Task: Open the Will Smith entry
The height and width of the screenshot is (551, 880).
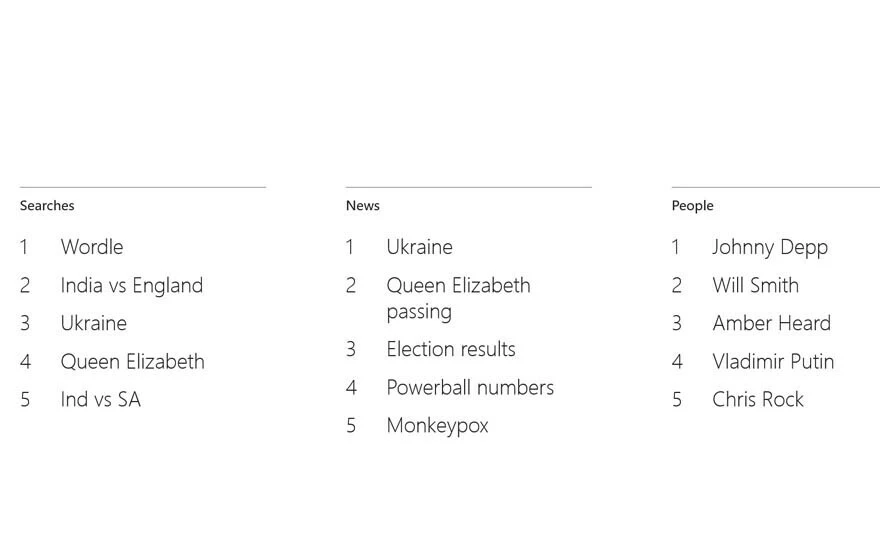Action: coord(755,285)
